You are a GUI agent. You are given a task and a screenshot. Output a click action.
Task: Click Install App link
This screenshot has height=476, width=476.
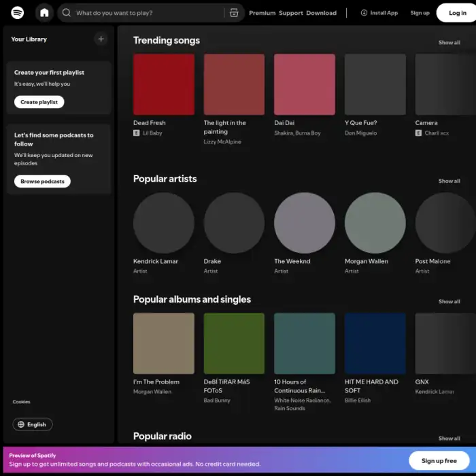click(379, 13)
